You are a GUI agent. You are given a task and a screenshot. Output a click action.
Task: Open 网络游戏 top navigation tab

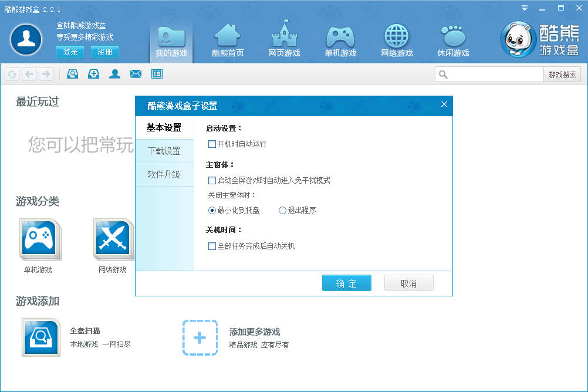(x=397, y=40)
